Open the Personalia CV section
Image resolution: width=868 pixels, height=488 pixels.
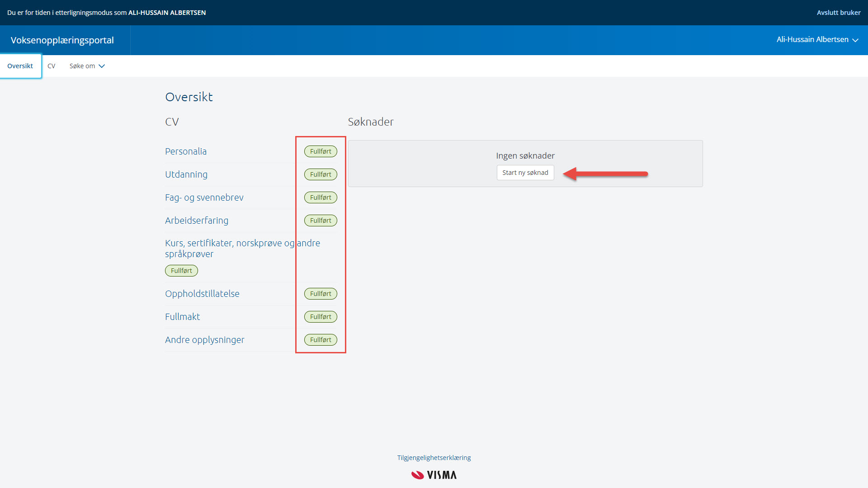pos(186,151)
